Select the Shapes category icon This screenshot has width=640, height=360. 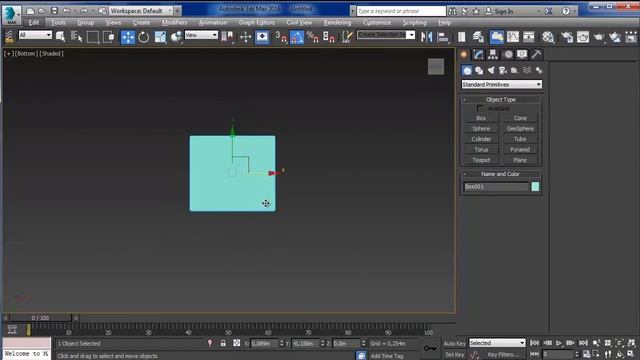[479, 71]
